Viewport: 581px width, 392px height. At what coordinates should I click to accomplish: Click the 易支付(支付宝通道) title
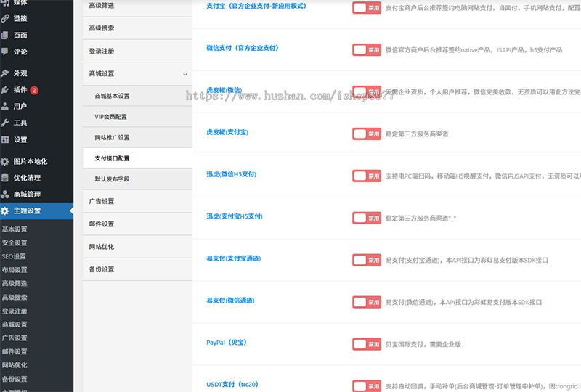click(233, 258)
